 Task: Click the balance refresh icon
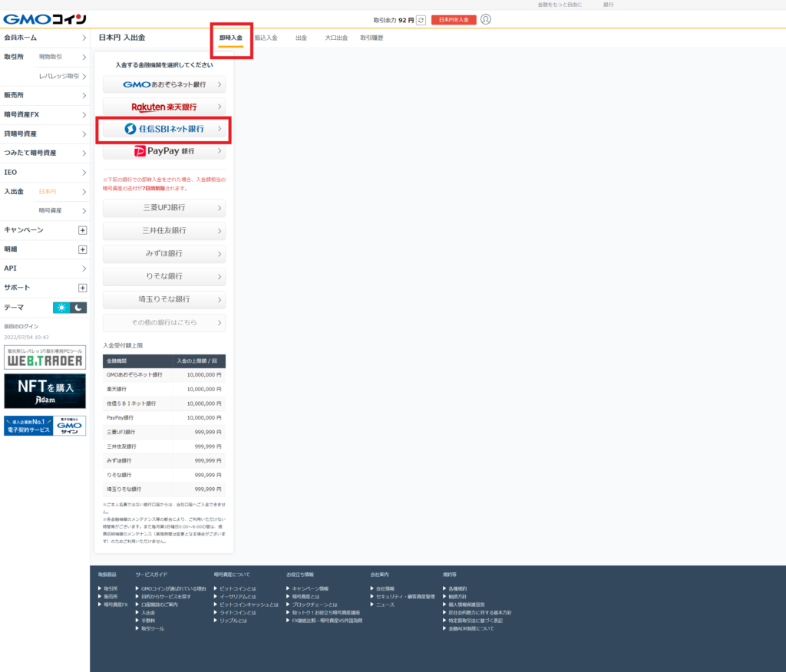pos(421,20)
